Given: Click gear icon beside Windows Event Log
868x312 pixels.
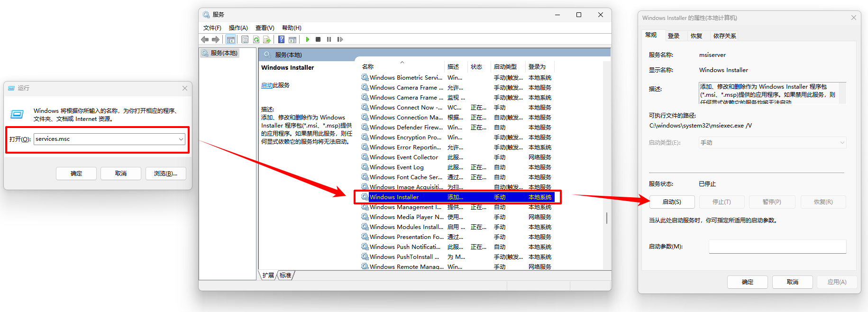Looking at the screenshot, I should tap(365, 167).
